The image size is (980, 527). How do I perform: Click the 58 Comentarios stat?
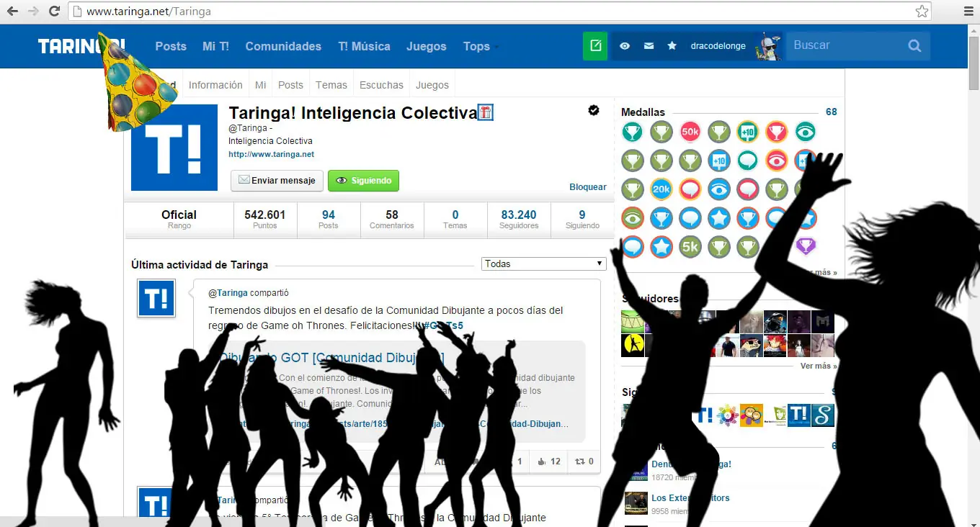(x=392, y=220)
